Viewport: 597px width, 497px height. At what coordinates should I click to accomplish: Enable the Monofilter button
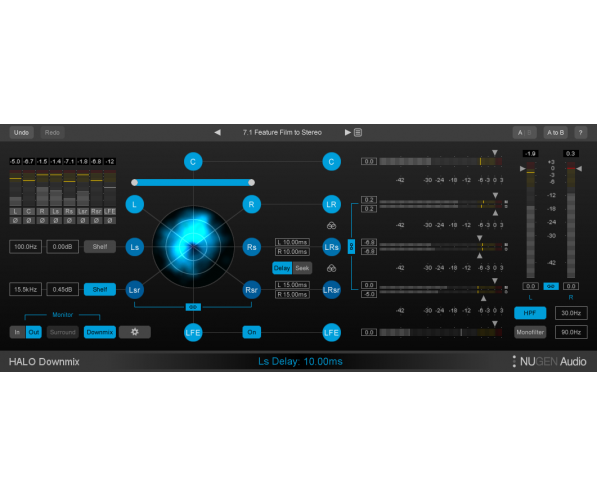(x=530, y=332)
